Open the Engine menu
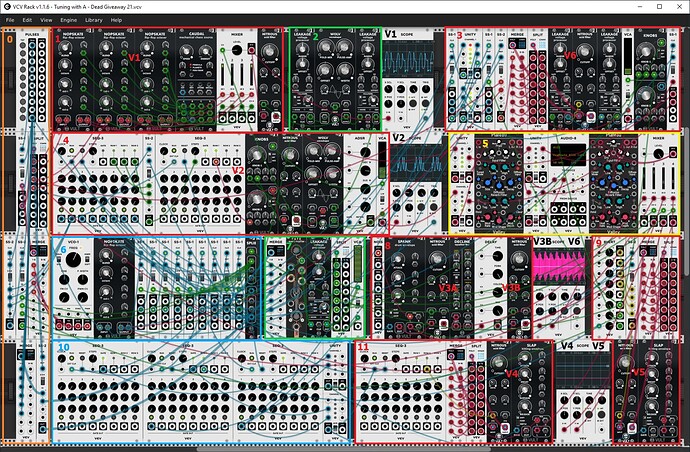 [x=68, y=20]
